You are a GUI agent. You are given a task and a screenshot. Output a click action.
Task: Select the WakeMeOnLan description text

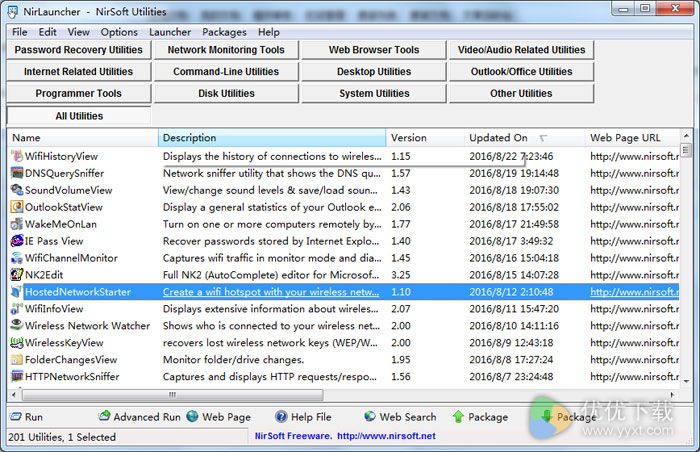tap(272, 224)
